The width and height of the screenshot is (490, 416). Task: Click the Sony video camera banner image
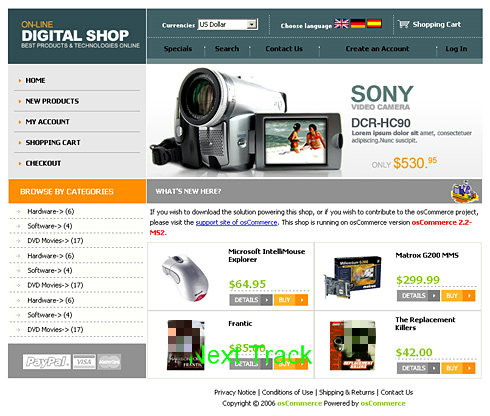(x=246, y=119)
